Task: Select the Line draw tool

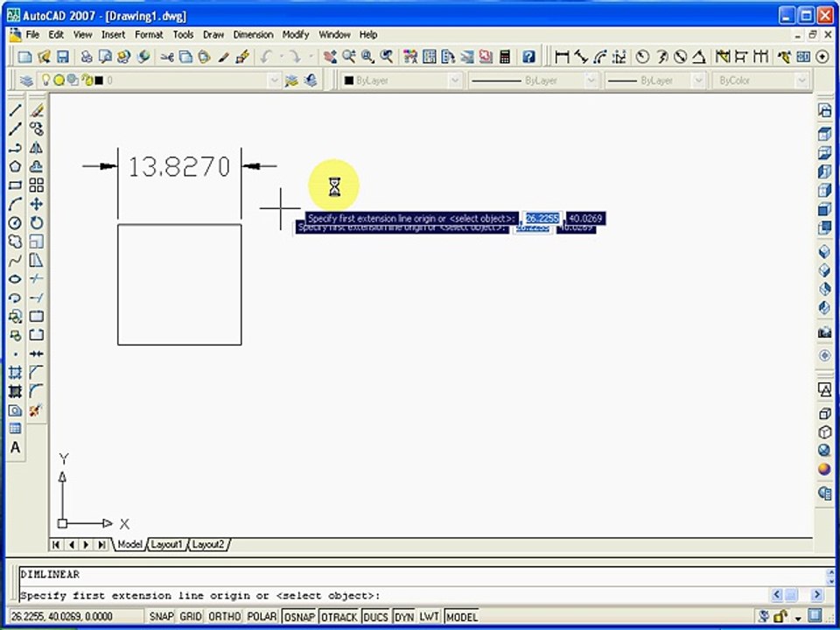Action: 15,110
